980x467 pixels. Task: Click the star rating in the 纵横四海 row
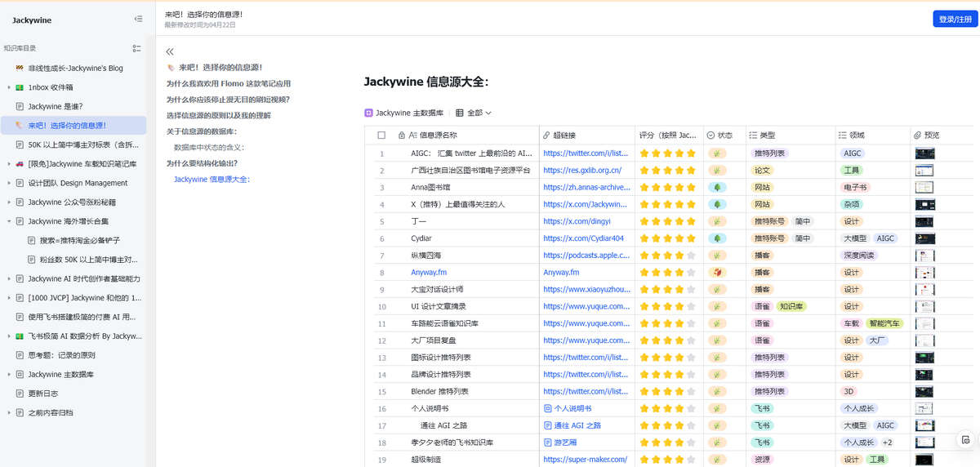pos(667,256)
